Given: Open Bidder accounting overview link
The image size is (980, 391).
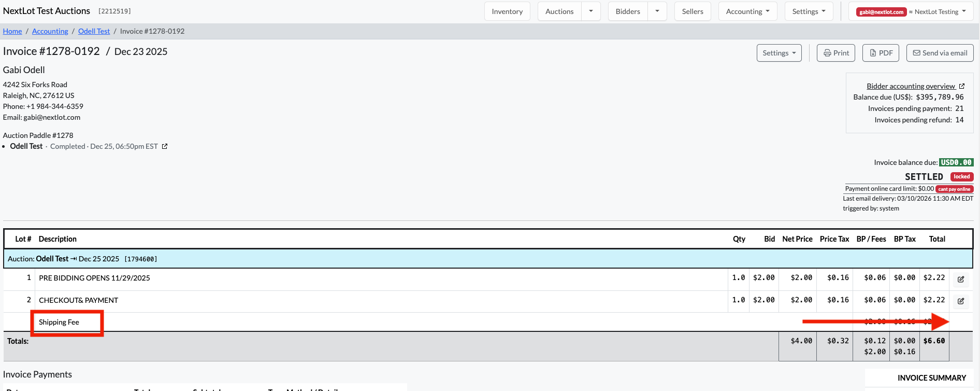Looking at the screenshot, I should coord(911,86).
